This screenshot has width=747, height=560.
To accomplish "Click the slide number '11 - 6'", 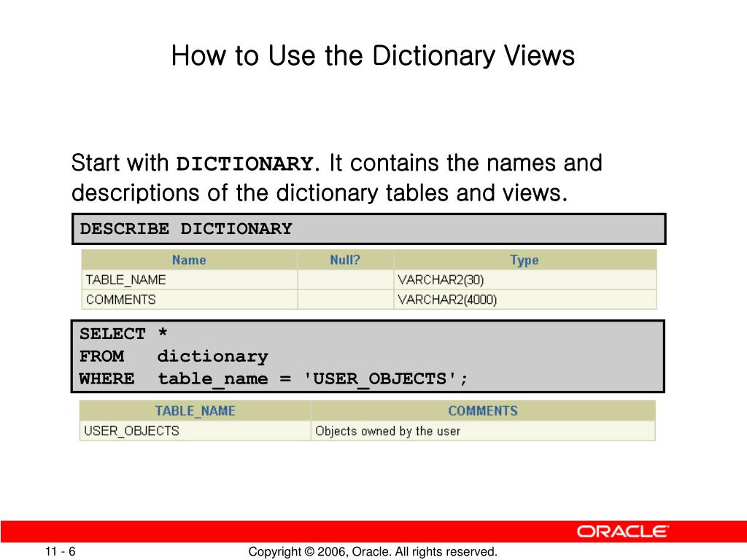I will pos(61,551).
